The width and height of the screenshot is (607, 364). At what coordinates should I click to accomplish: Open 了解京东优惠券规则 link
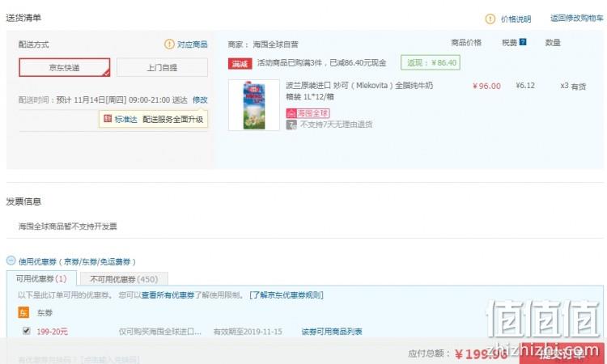[287, 295]
